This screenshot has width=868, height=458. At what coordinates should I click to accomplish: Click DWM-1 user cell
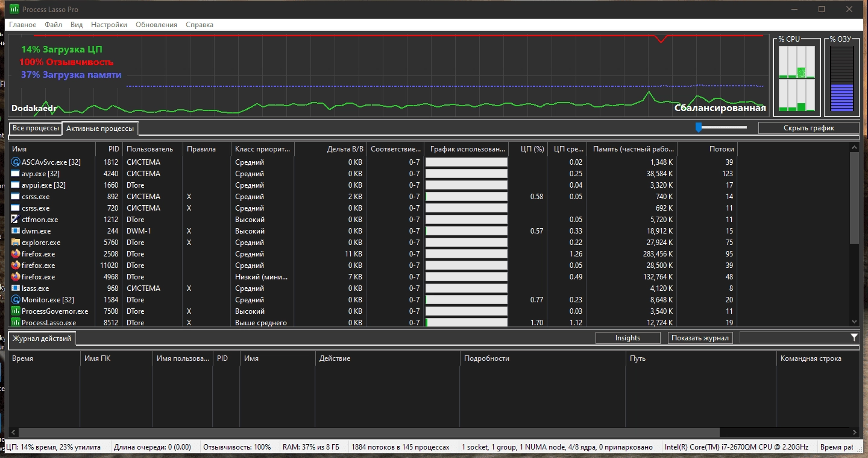pos(139,231)
